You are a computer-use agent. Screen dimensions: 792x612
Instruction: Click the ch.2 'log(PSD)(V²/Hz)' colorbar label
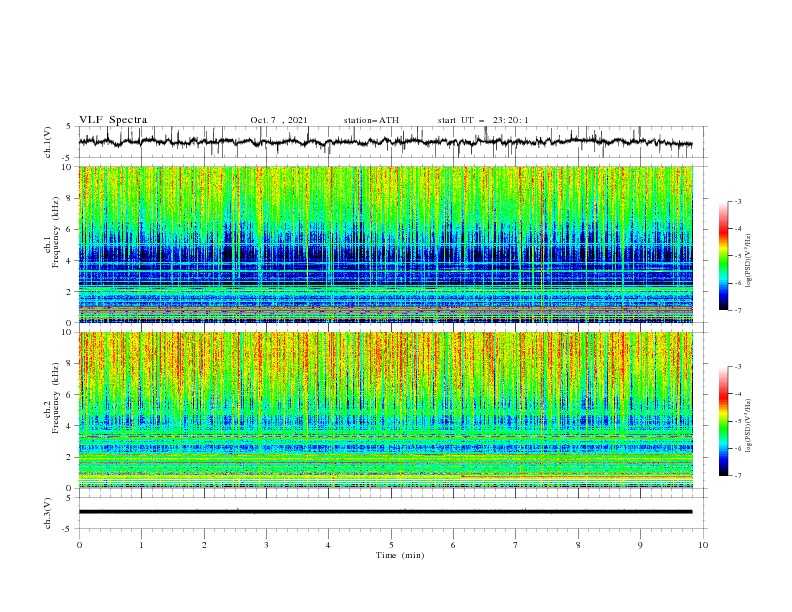pos(749,426)
